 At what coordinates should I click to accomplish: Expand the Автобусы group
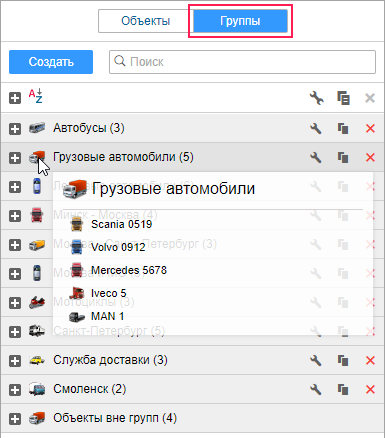point(15,129)
